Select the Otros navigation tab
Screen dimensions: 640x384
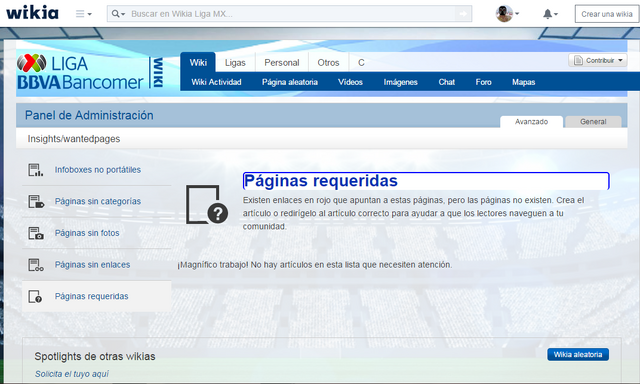click(328, 62)
